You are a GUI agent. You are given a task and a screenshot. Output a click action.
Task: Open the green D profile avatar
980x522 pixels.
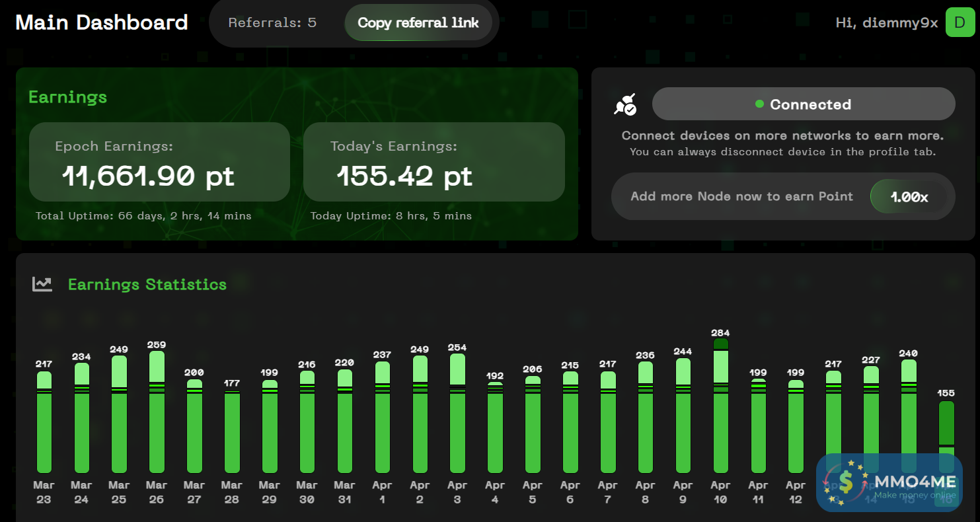(x=960, y=22)
